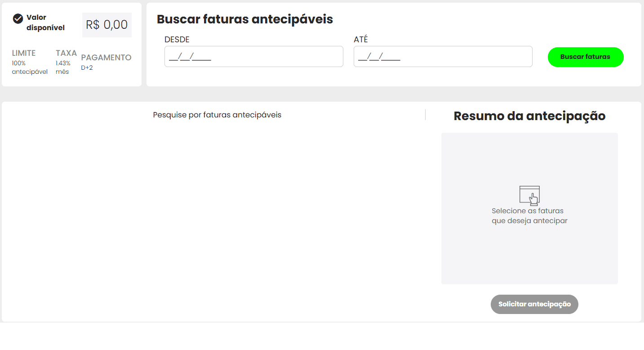
Task: Click the Pesquise por faturas antecipáveis text
Action: point(217,115)
